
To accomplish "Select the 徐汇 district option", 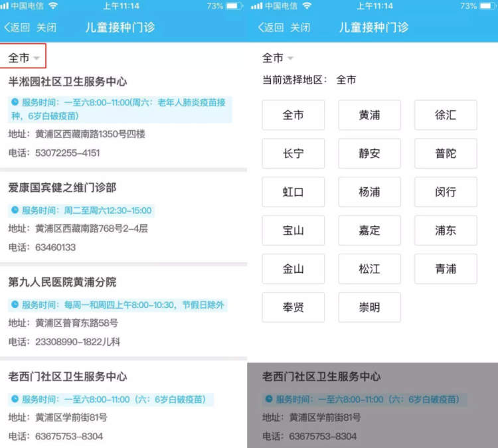I will [x=446, y=115].
